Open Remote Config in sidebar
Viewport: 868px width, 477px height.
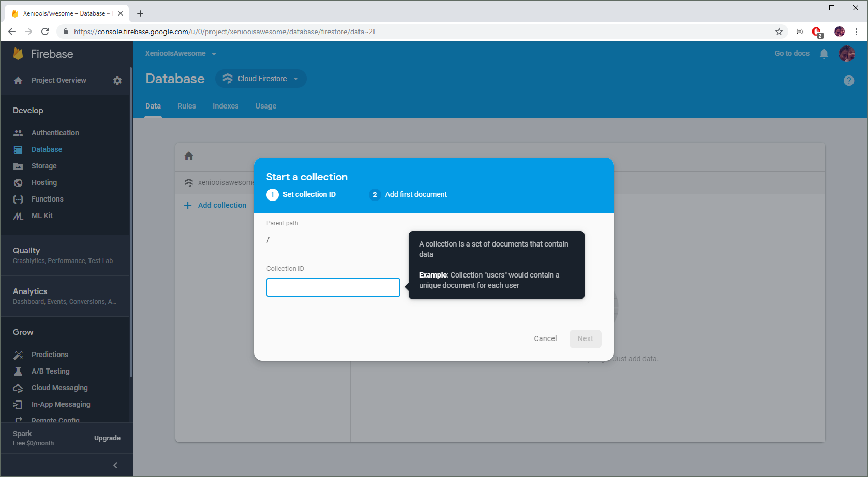55,420
